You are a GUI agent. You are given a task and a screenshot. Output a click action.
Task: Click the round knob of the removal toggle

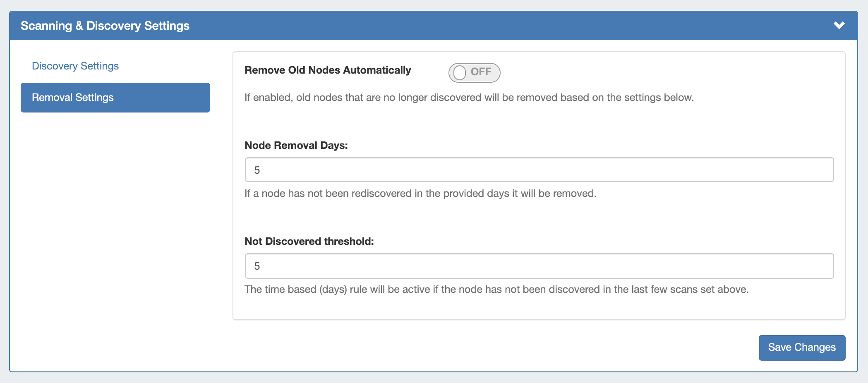pyautogui.click(x=460, y=73)
